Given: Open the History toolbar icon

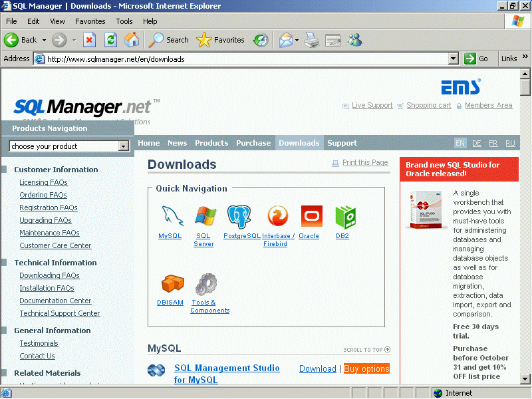Looking at the screenshot, I should (x=261, y=40).
